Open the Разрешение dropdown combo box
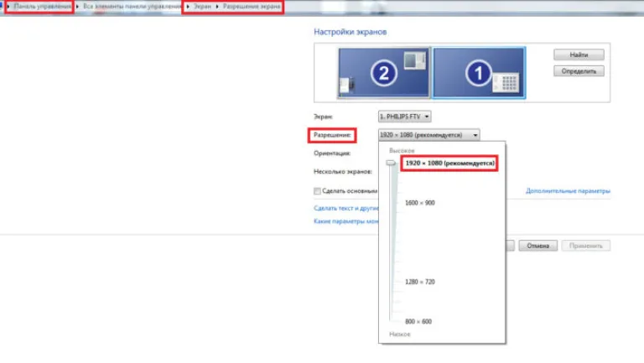 pyautogui.click(x=428, y=135)
